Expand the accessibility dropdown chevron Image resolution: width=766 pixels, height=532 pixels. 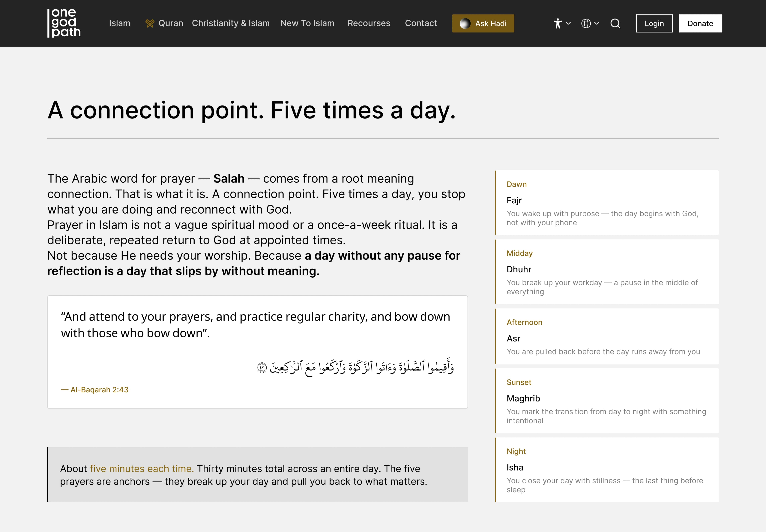pyautogui.click(x=568, y=23)
